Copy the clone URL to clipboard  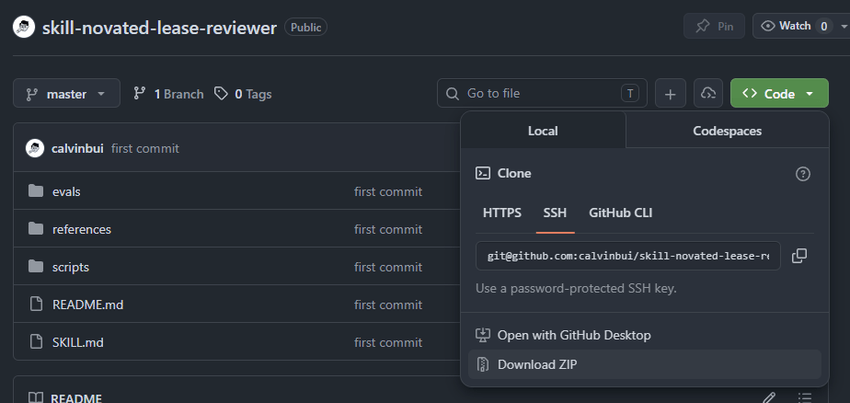tap(799, 256)
